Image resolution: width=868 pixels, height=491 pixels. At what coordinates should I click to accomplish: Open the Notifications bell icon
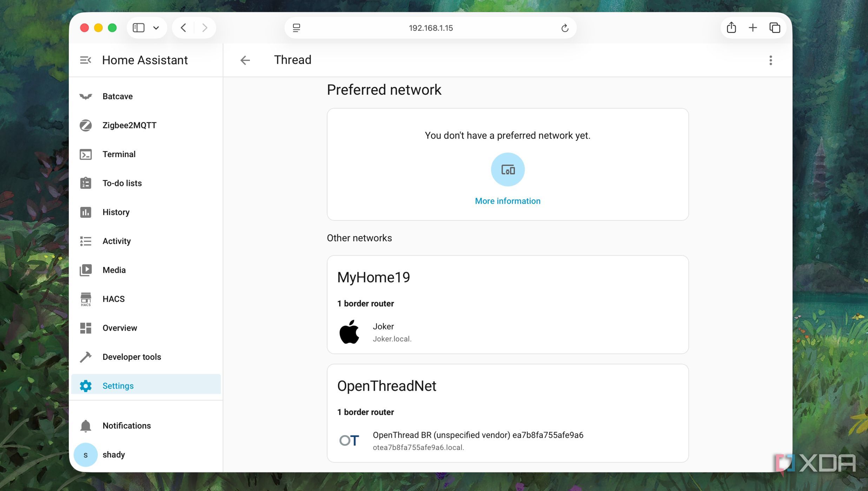(85, 426)
